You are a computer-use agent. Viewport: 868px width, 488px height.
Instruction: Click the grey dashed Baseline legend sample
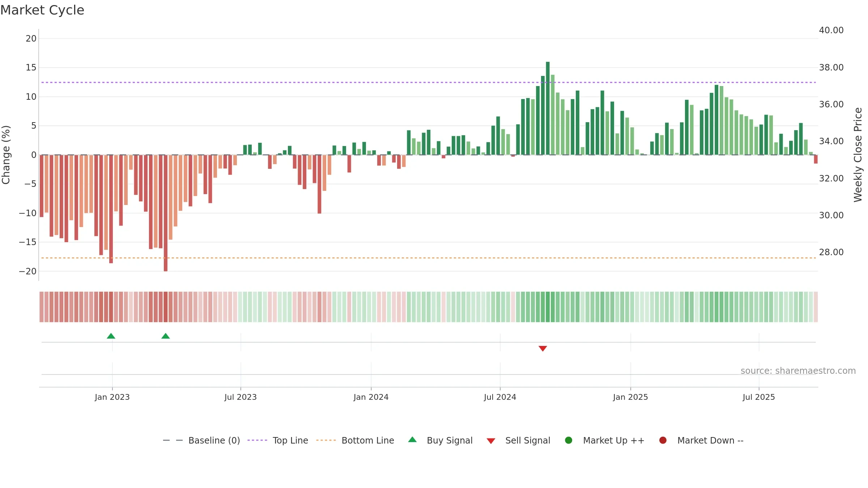coord(173,440)
